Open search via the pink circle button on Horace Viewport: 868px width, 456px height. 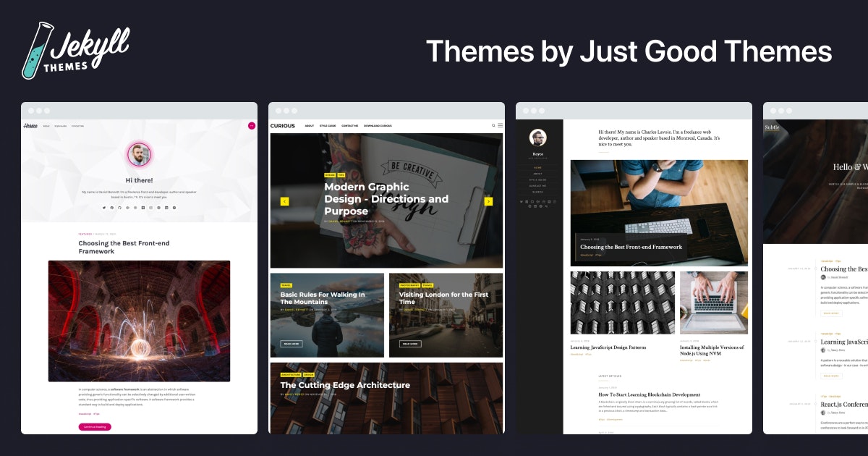click(x=251, y=124)
